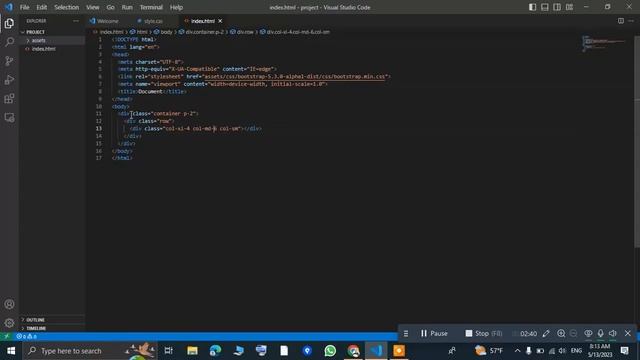640x360 pixels.
Task: Toggle the recorder webcam icon
Action: [x=588, y=333]
